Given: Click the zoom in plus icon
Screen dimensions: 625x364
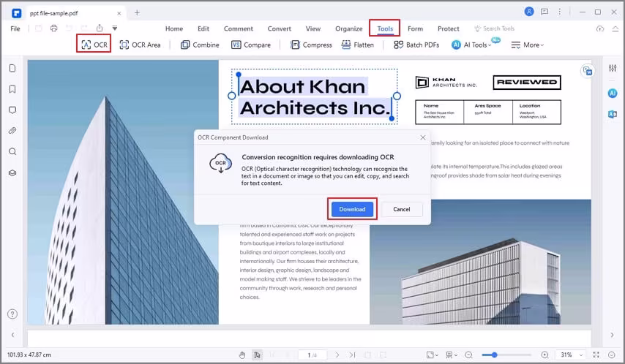Looking at the screenshot, I should pyautogui.click(x=544, y=354).
